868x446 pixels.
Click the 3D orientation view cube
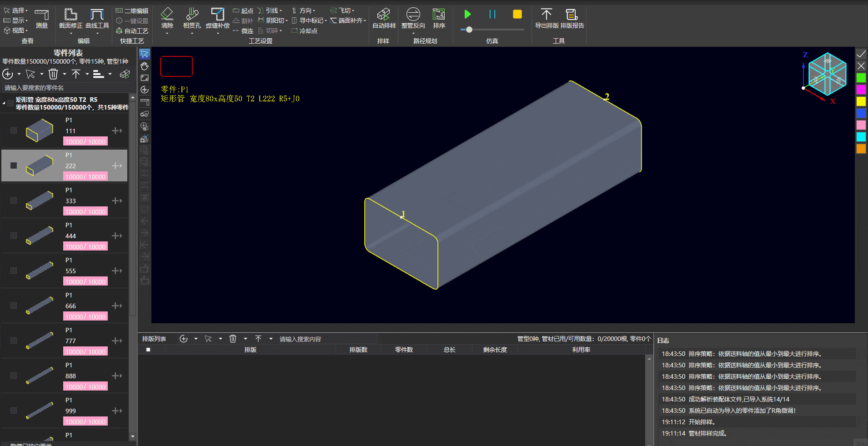[x=827, y=74]
